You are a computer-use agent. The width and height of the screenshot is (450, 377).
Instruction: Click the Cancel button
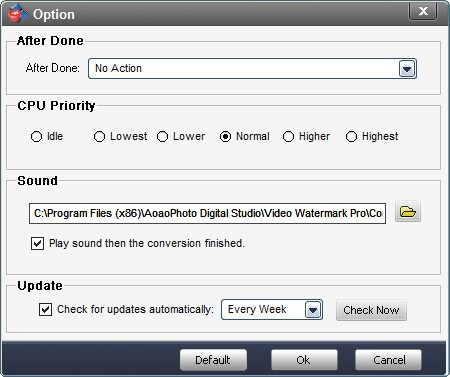[388, 360]
